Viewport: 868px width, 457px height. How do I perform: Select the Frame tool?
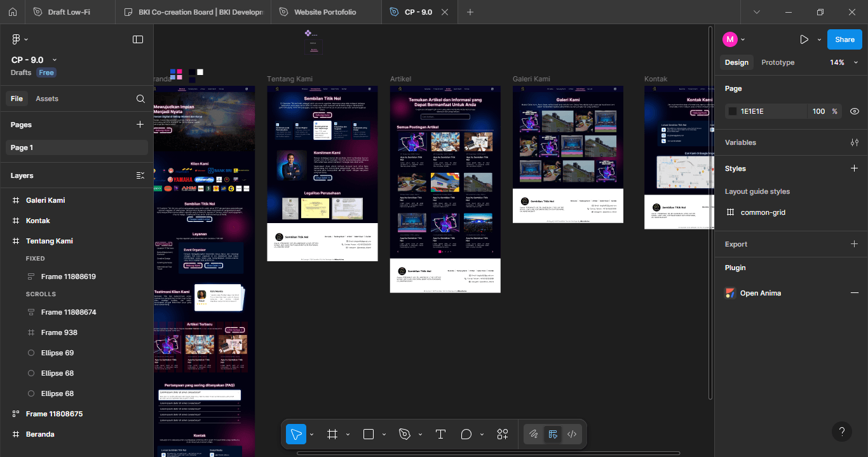click(x=331, y=434)
